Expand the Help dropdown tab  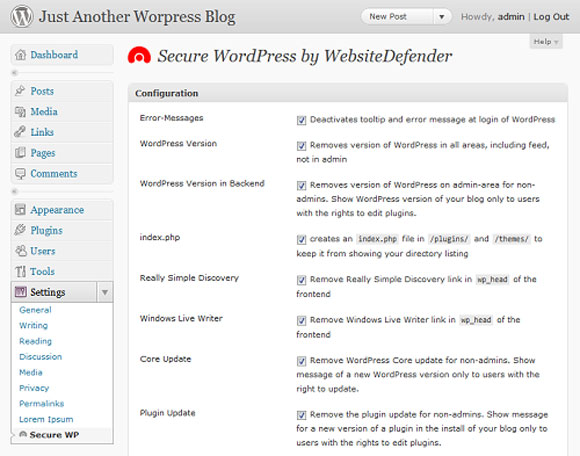tap(546, 41)
